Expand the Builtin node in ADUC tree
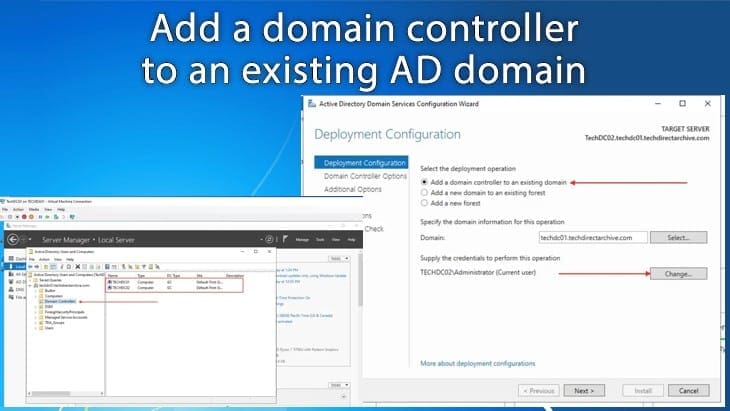Viewport: 730px width, 411px height. coord(35,291)
